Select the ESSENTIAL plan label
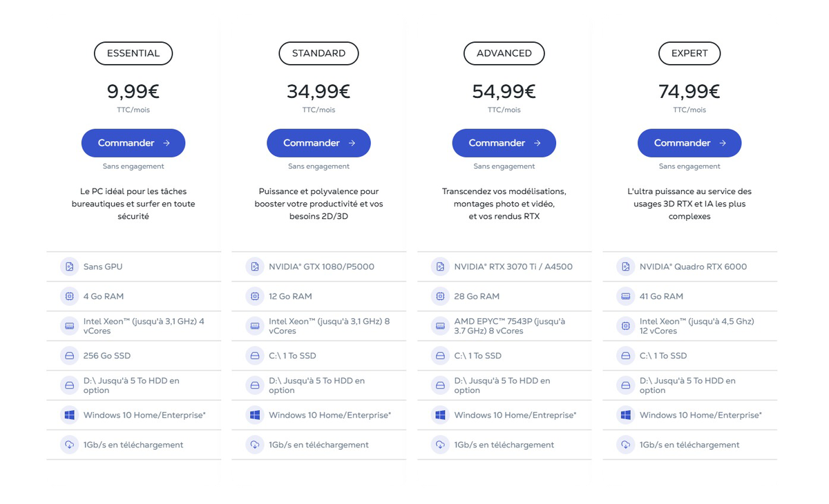 133,53
